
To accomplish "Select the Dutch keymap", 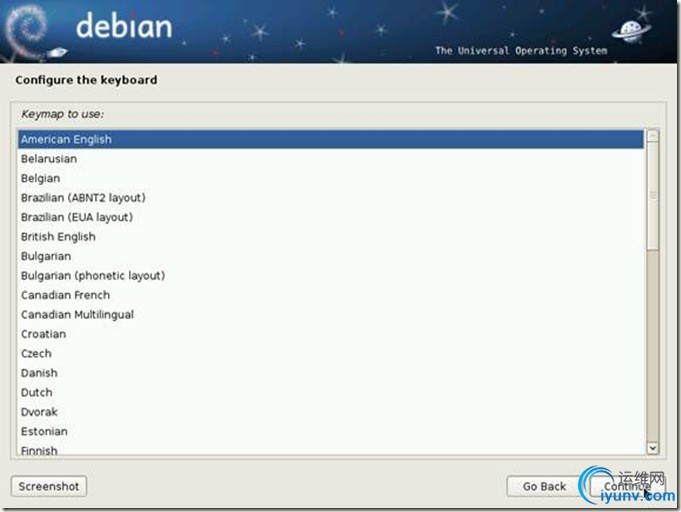I will 331,393.
